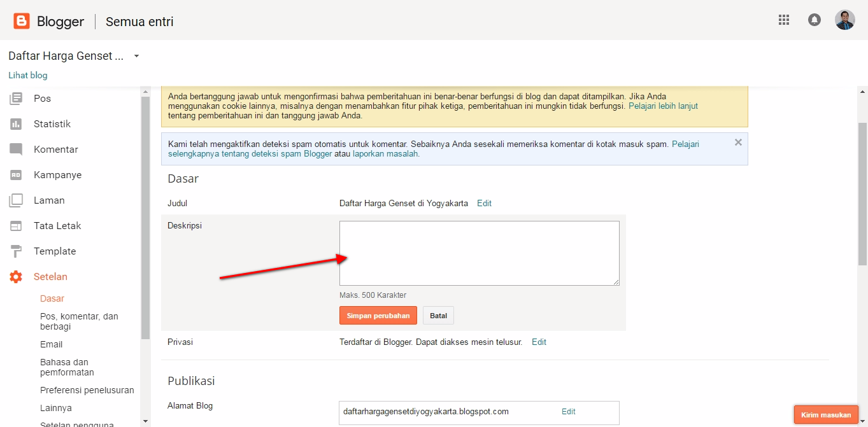Open the Statistik menu item
Image resolution: width=868 pixels, height=427 pixels.
(52, 124)
